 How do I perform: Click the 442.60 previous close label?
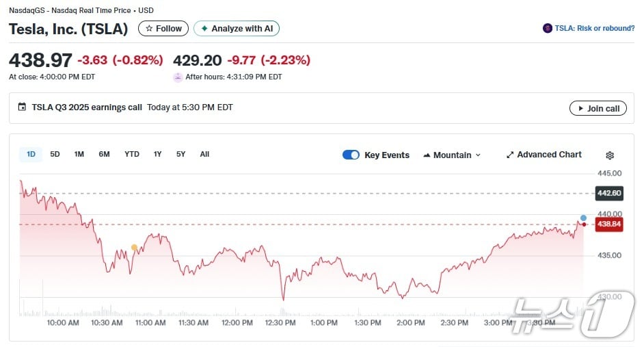608,193
